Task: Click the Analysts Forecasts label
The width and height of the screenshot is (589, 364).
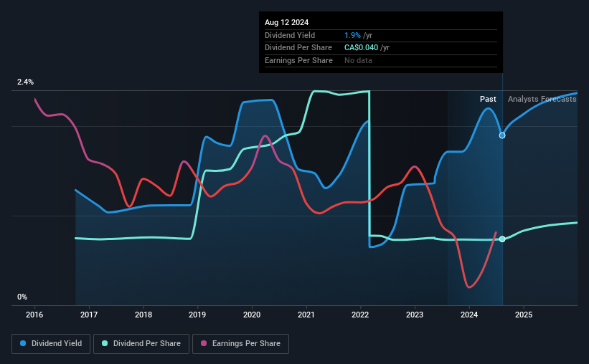Action: (x=542, y=99)
